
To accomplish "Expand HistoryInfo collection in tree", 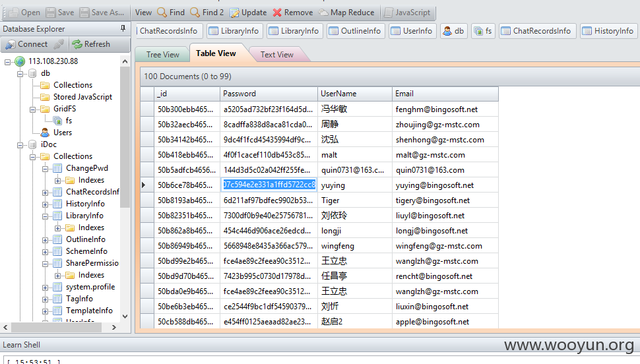I will [46, 204].
